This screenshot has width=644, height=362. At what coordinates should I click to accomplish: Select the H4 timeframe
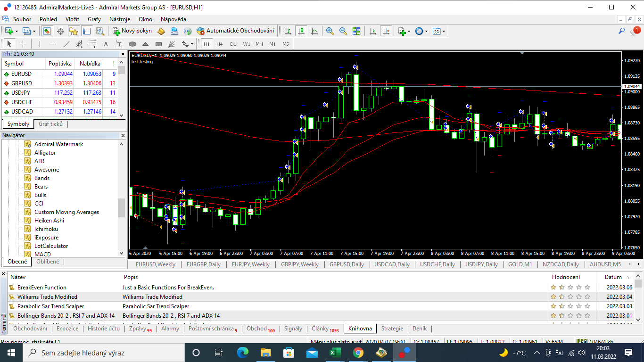coord(220,44)
